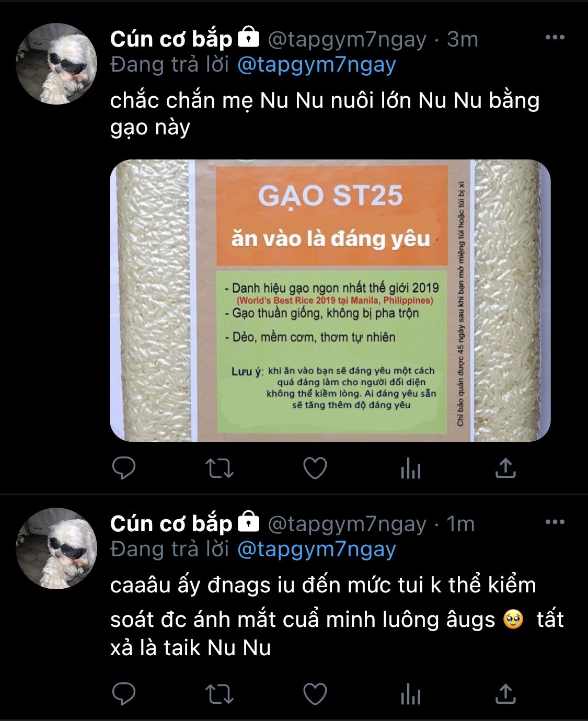
Task: View analytics of the first tweet
Action: (x=410, y=468)
